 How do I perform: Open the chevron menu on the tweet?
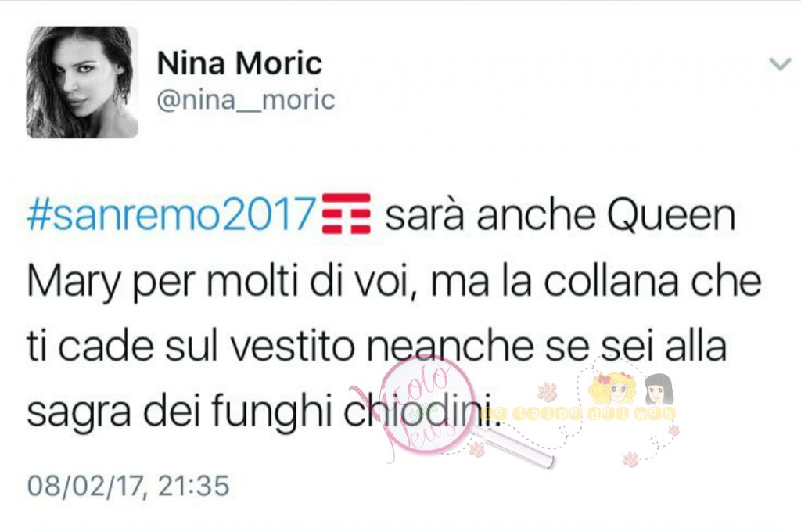(780, 65)
